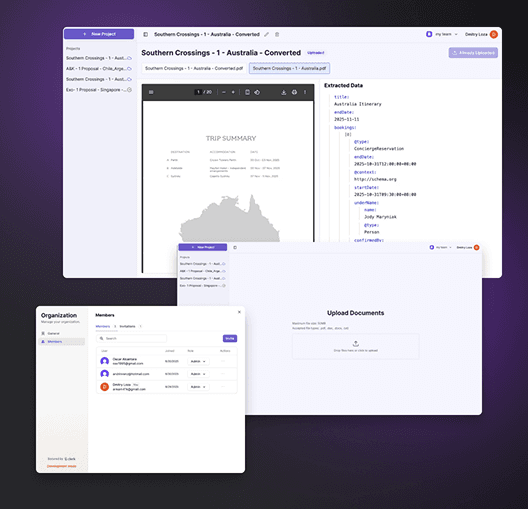Viewport: 528px width, 509px height.
Task: Open PDF viewer three-dot more menu
Action: coord(305,92)
